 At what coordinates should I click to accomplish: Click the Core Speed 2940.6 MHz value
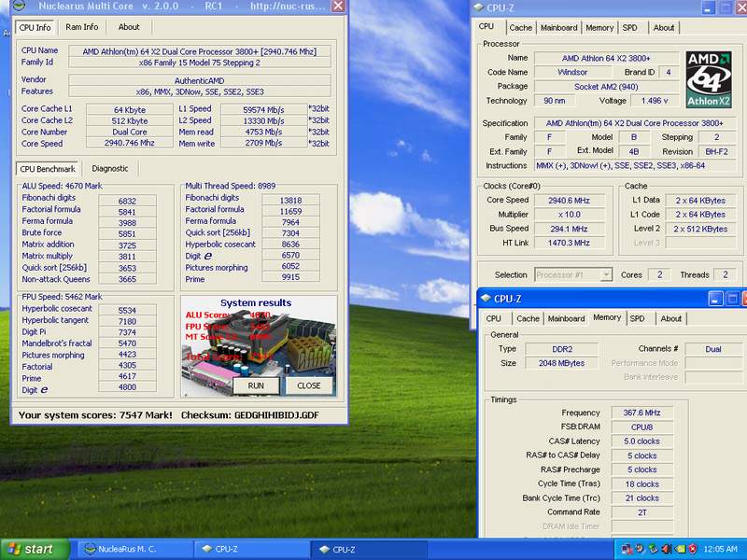point(569,201)
